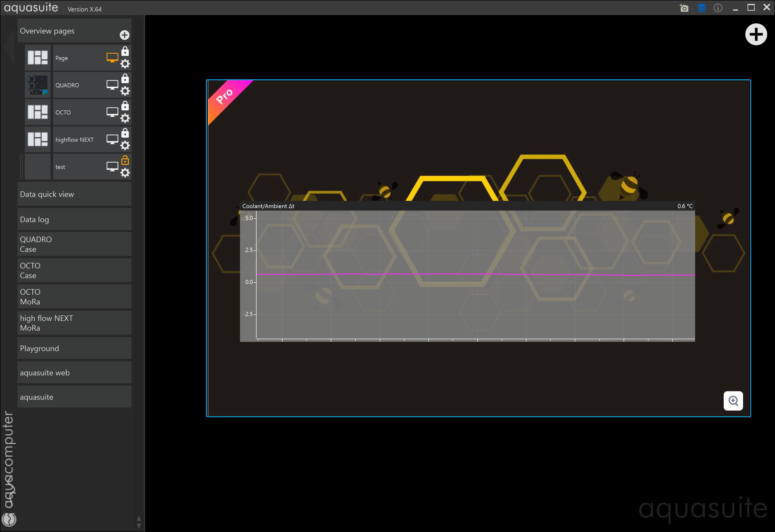Toggle the lock on the test page
This screenshot has height=532, width=775.
pos(125,160)
